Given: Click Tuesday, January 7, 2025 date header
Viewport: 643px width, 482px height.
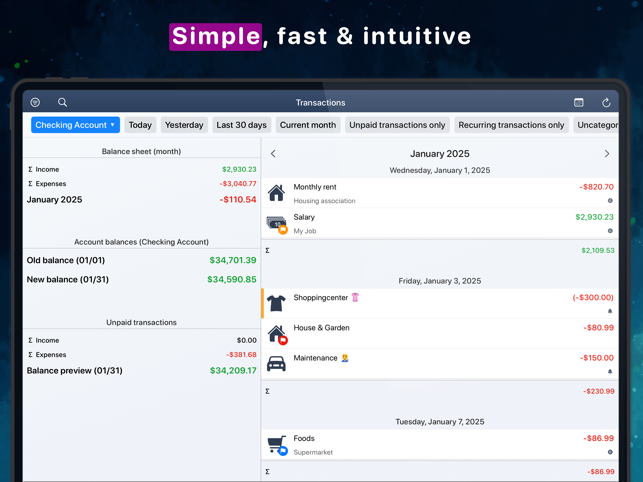Looking at the screenshot, I should (x=440, y=422).
